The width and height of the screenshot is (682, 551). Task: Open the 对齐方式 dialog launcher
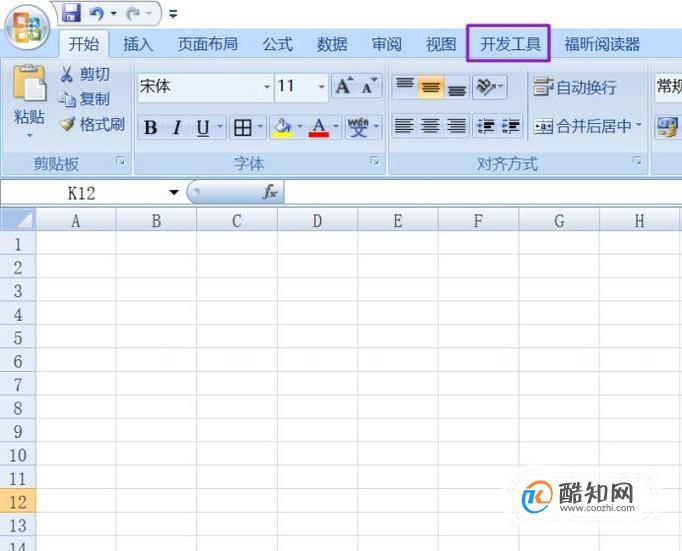tap(637, 161)
